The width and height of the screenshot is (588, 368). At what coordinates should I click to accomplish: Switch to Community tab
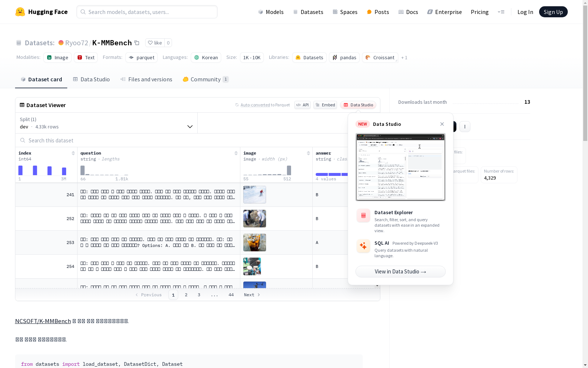click(205, 79)
